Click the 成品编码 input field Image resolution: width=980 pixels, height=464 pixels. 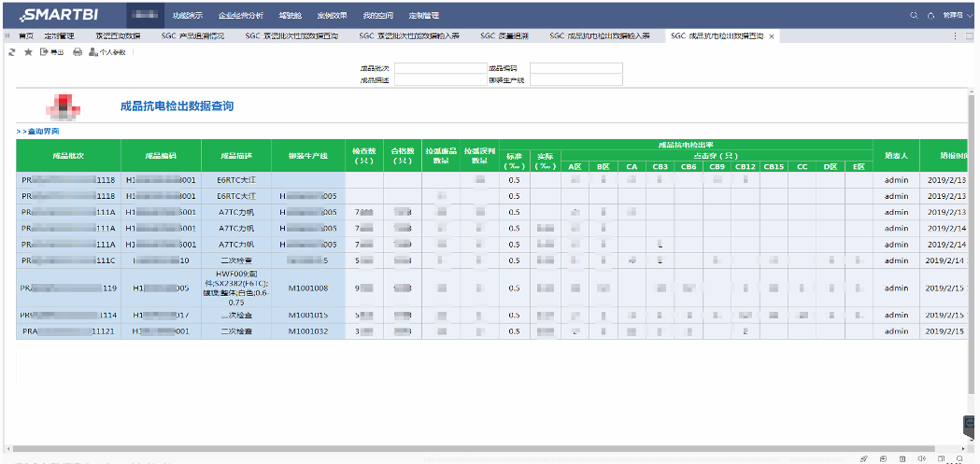click(576, 68)
